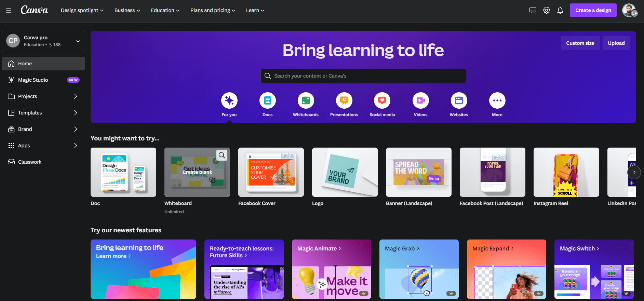Viewport: 644px width, 301px height.
Task: Expand the Plans and pricing menu
Action: [213, 10]
